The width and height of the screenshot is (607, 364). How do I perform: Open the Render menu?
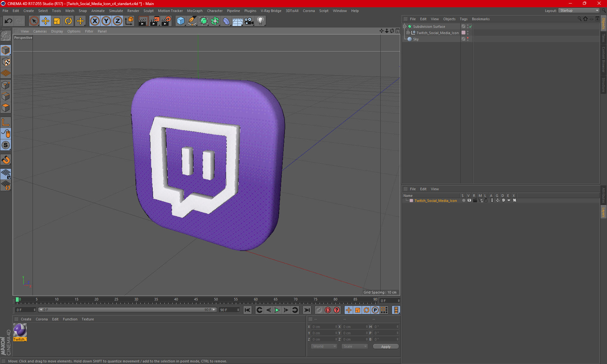coord(133,11)
